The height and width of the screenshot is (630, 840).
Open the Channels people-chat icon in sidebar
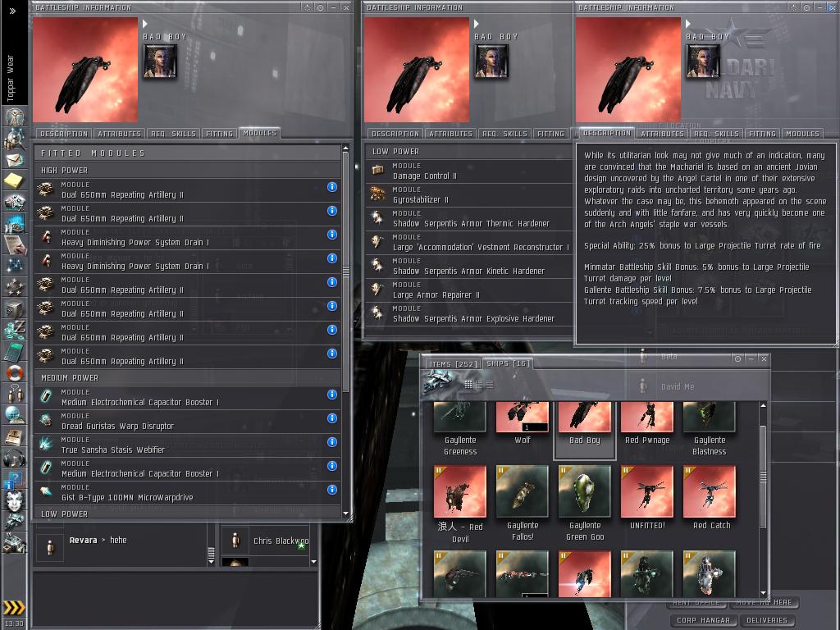point(15,394)
